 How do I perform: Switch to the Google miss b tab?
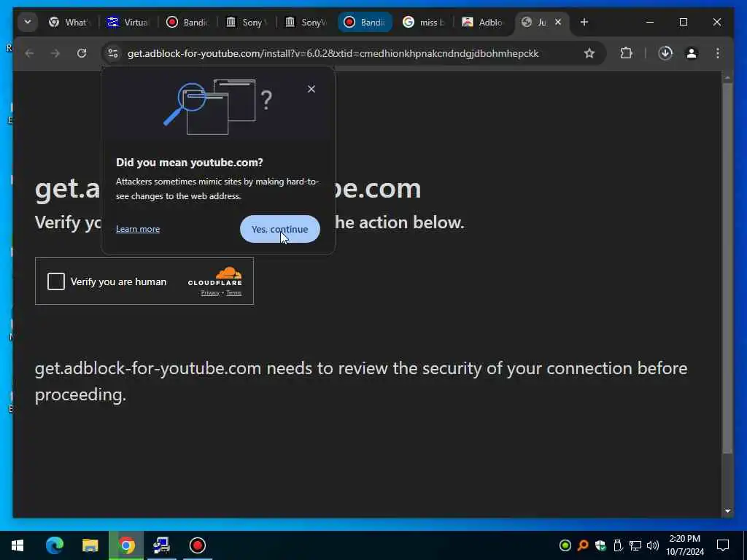[424, 23]
